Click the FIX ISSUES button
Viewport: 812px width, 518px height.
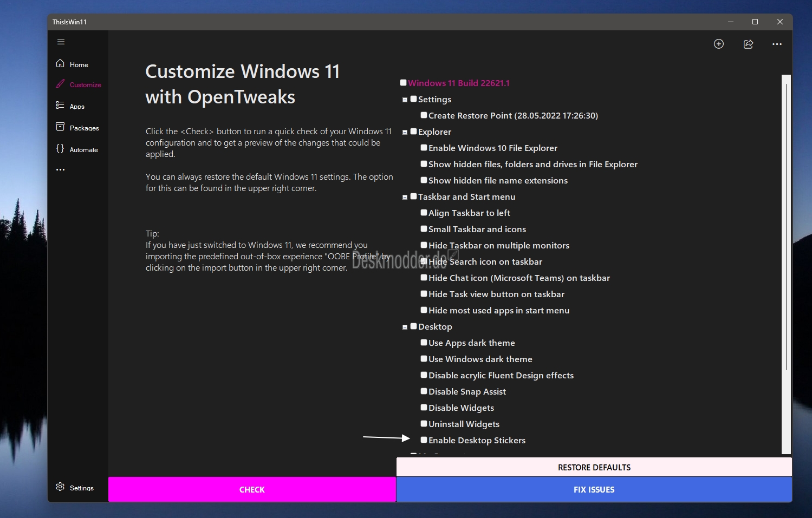[594, 489]
